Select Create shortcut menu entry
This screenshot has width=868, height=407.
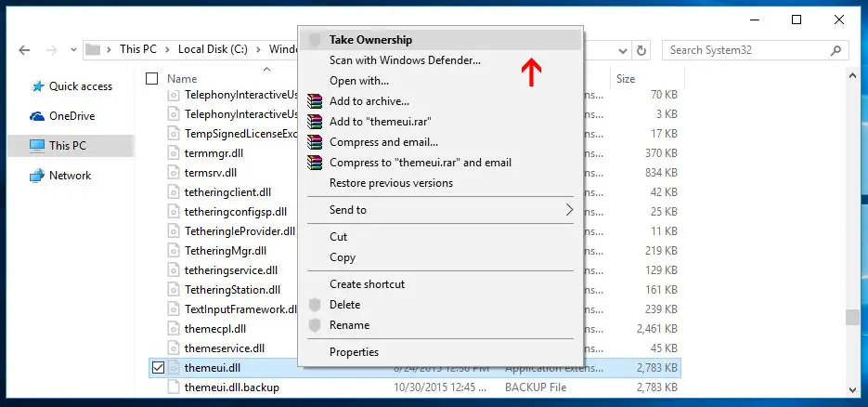click(441, 284)
